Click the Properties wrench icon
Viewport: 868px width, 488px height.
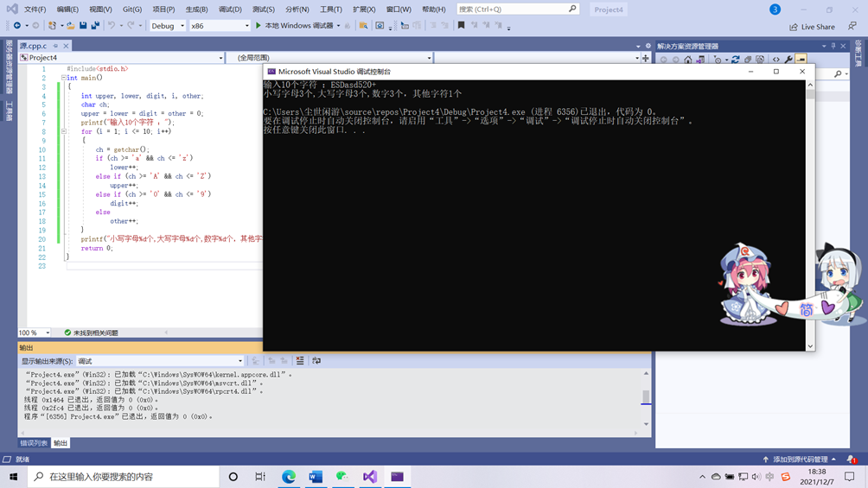788,60
